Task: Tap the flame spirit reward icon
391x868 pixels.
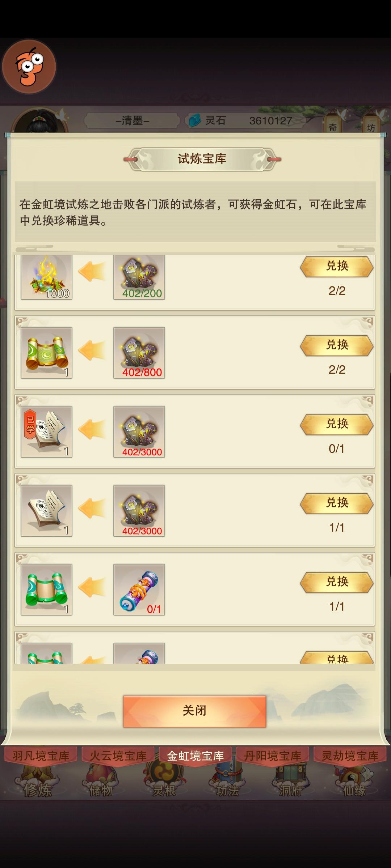Action: 46,277
